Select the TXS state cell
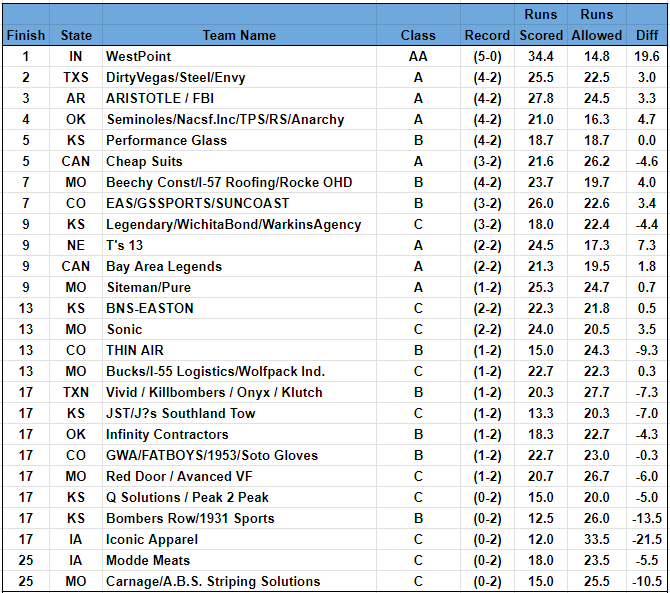Image resolution: width=670 pixels, height=593 pixels. [x=76, y=77]
